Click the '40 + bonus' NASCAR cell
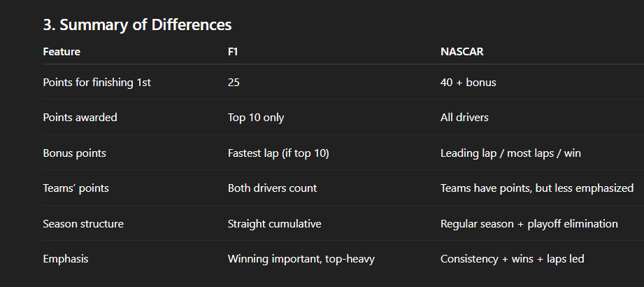 468,83
